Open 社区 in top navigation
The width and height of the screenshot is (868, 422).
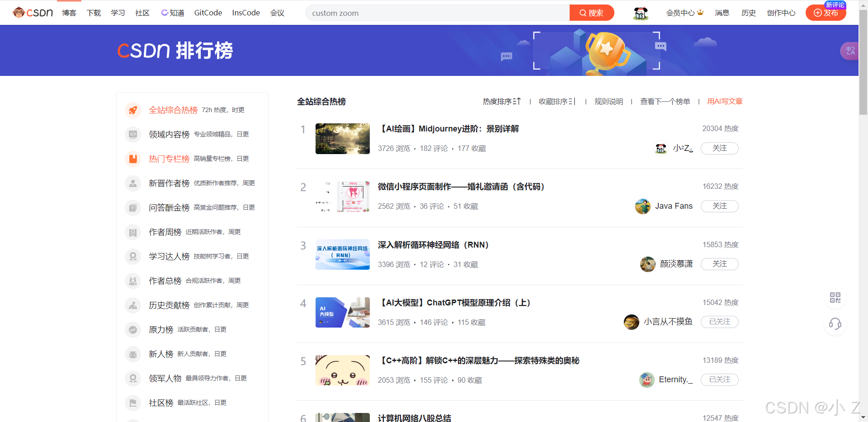[x=142, y=13]
